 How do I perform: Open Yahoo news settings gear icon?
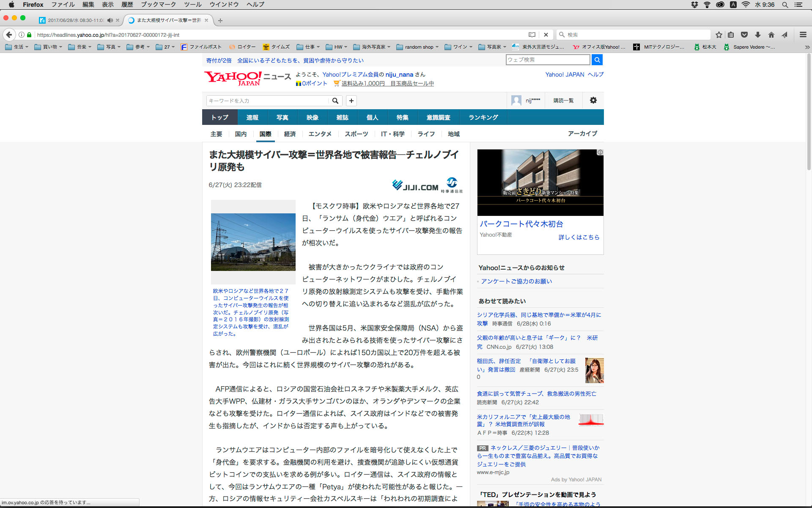pos(593,100)
